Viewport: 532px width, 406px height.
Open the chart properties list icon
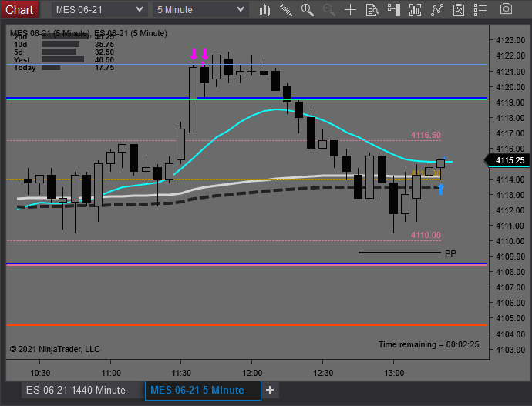[480, 10]
